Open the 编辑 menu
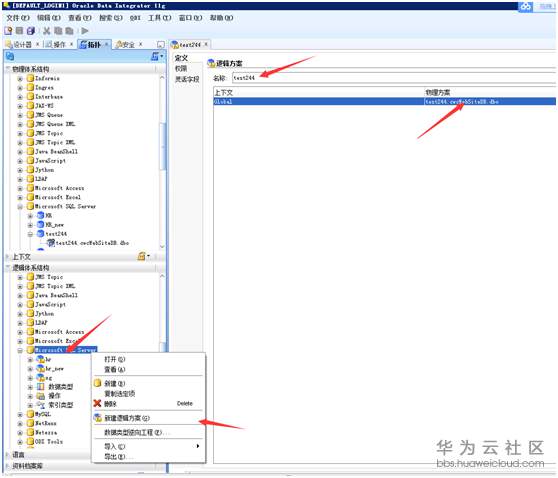Image resolution: width=558 pixels, height=478 pixels. pyautogui.click(x=49, y=18)
